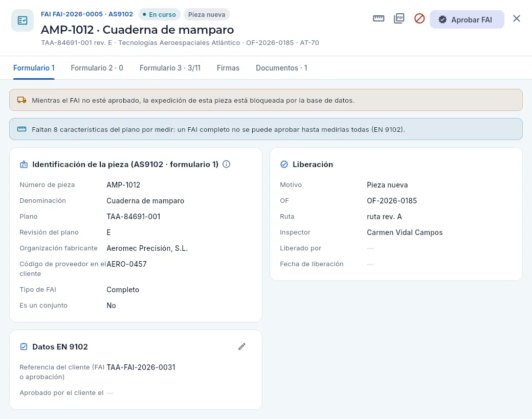This screenshot has height=419, width=532.
Task: Click the info icon next to Identificación heading
Action: coord(226,165)
